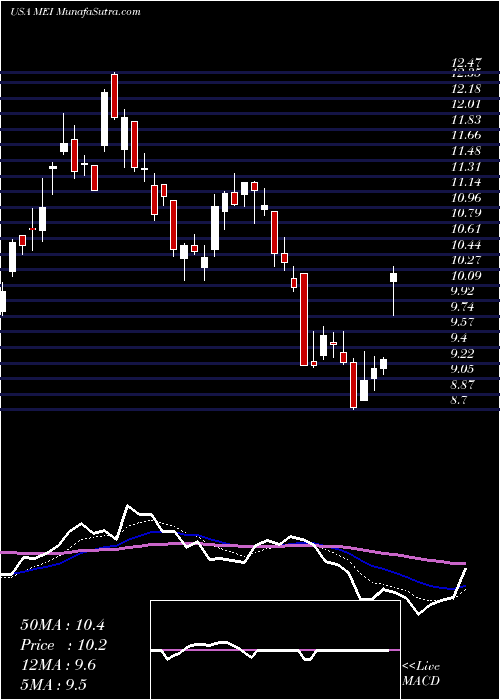
Task: Click the latest white candle near 10.09
Action: (394, 277)
